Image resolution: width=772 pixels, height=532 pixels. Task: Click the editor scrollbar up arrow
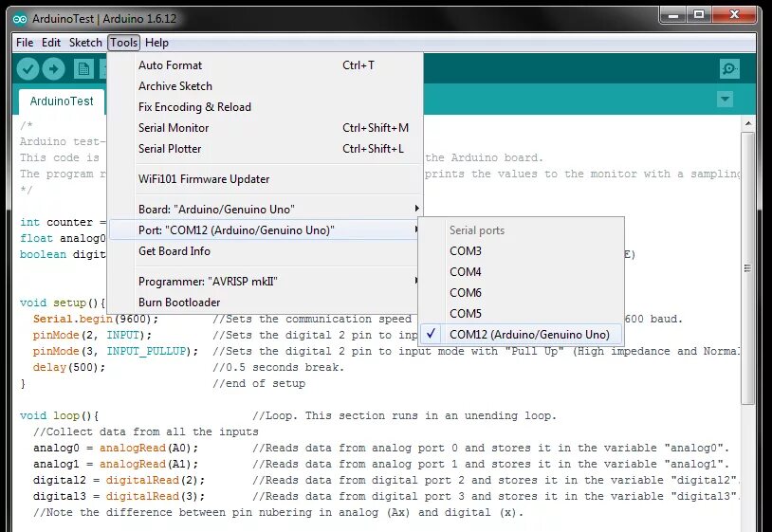(748, 123)
